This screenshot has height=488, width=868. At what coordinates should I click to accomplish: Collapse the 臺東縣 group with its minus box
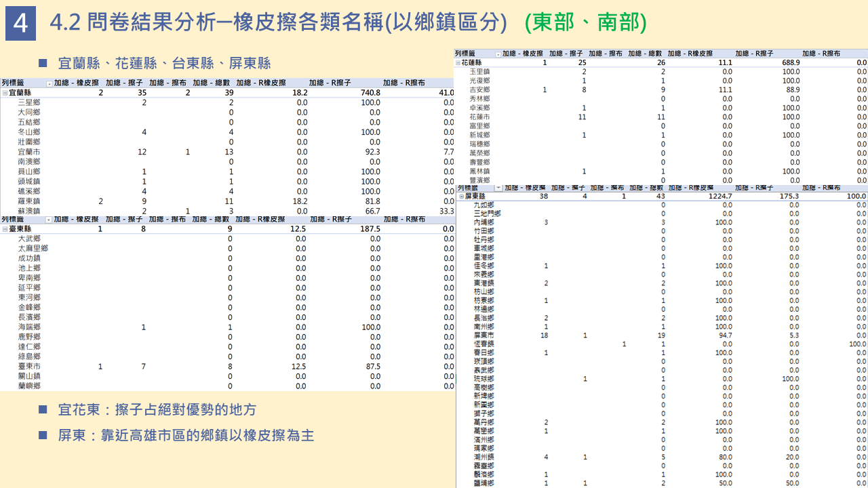(4, 229)
